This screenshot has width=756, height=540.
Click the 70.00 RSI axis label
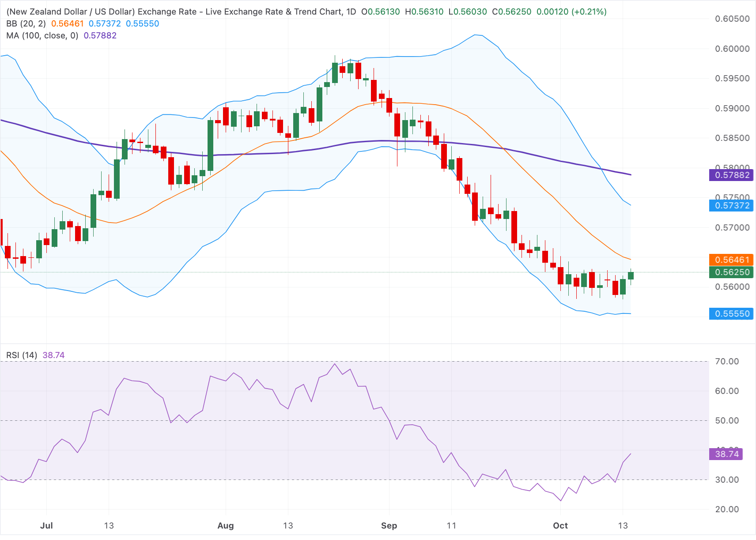(727, 361)
